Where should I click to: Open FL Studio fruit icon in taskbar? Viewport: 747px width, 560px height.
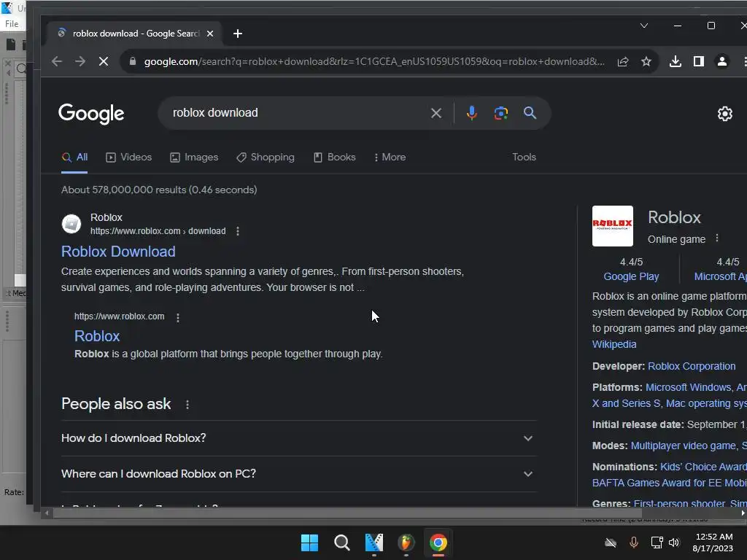pyautogui.click(x=406, y=542)
